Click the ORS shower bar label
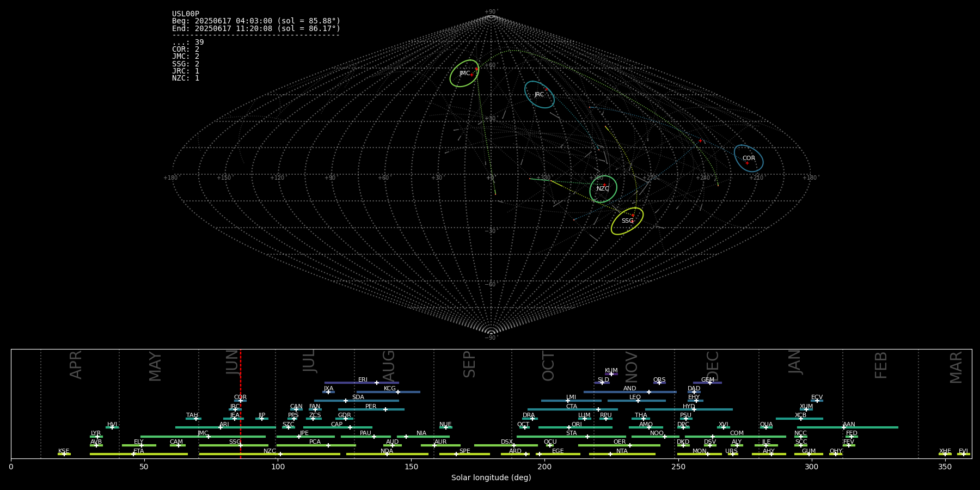The width and height of the screenshot is (980, 490). pyautogui.click(x=659, y=380)
